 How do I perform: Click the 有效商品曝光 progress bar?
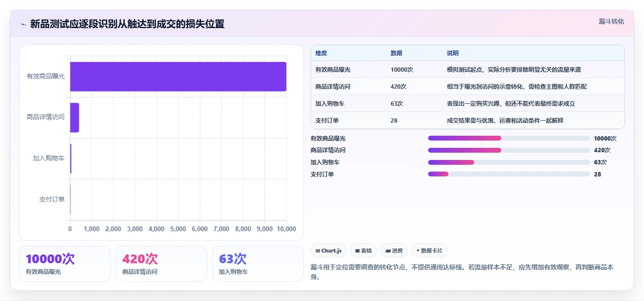(509, 138)
